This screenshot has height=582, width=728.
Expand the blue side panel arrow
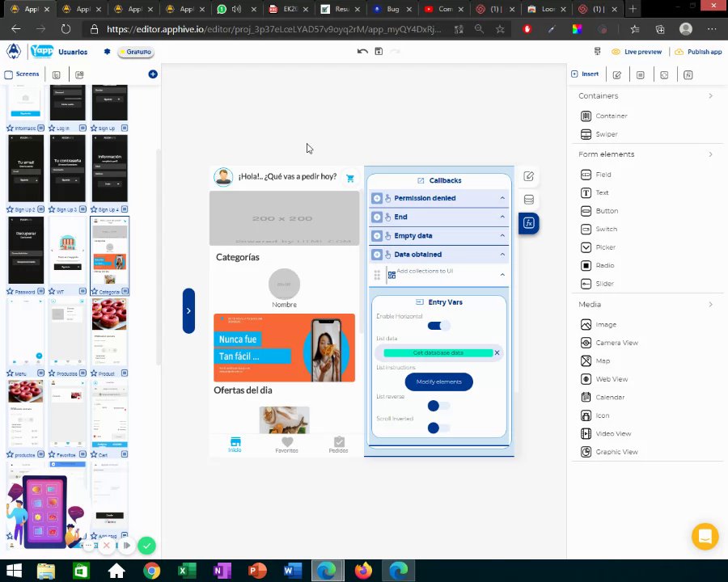click(188, 311)
